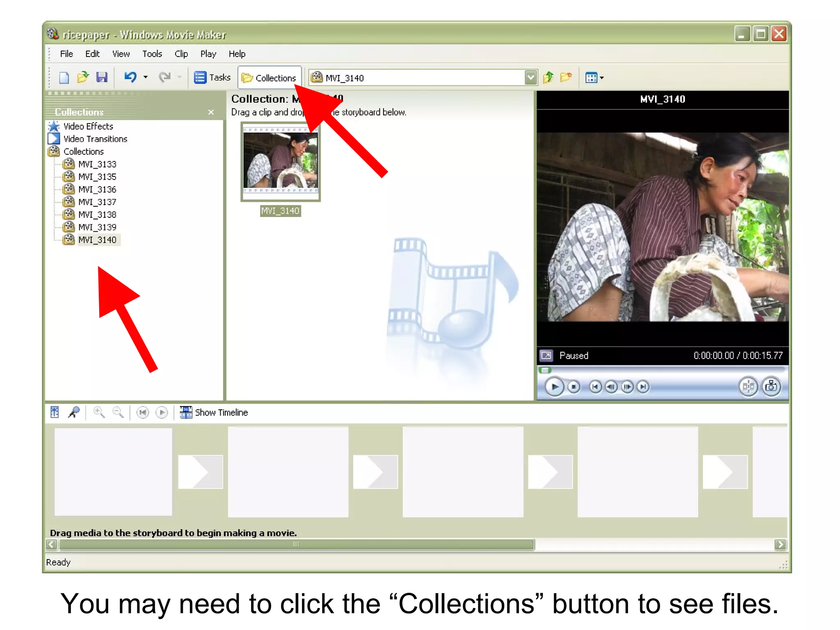Click the first empty storyboard cell
The width and height of the screenshot is (840, 630).
click(x=113, y=472)
